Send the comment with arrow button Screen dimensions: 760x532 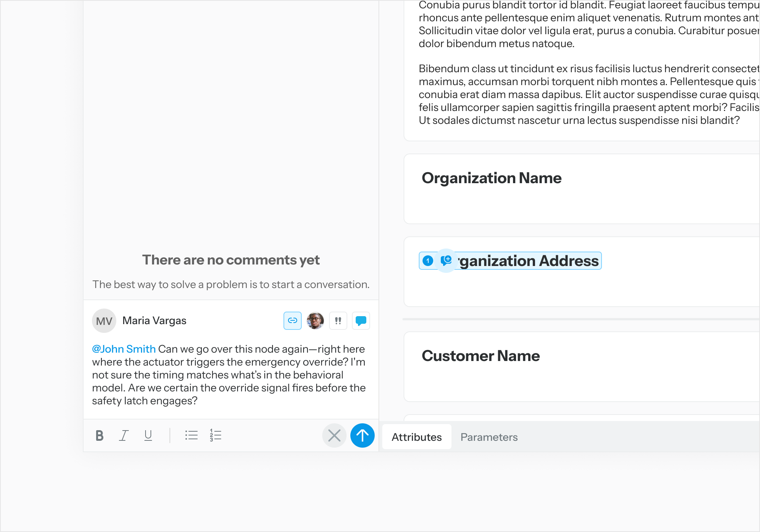point(362,435)
